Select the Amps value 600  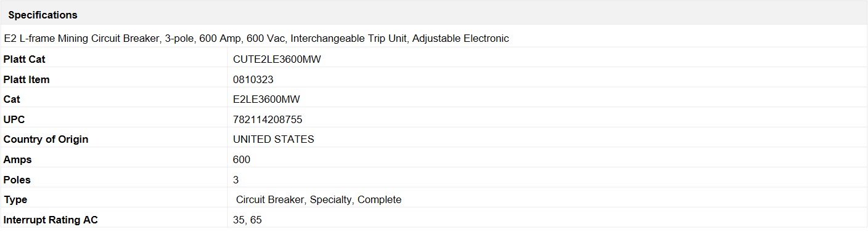242,159
